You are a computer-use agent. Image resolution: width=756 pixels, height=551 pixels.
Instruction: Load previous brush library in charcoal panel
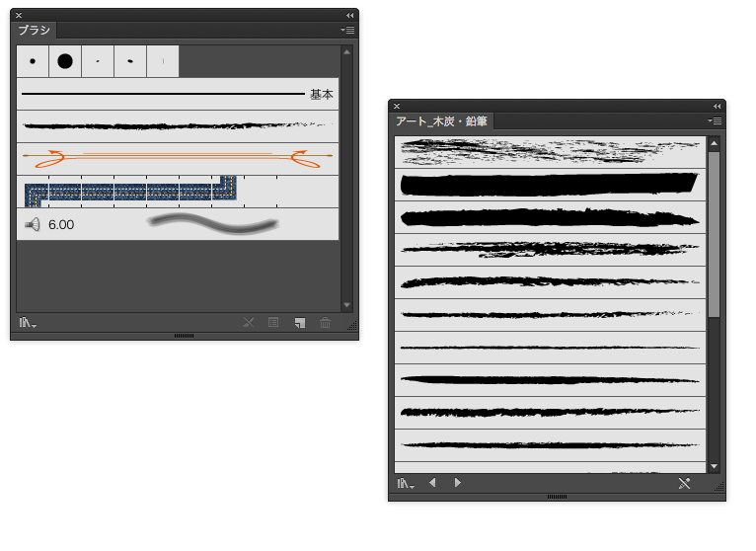tap(432, 483)
